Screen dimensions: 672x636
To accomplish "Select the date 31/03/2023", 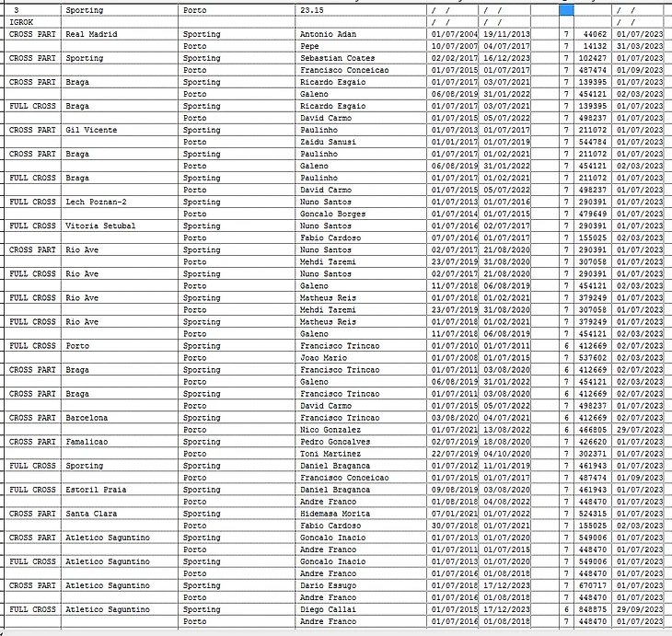I will [x=640, y=46].
